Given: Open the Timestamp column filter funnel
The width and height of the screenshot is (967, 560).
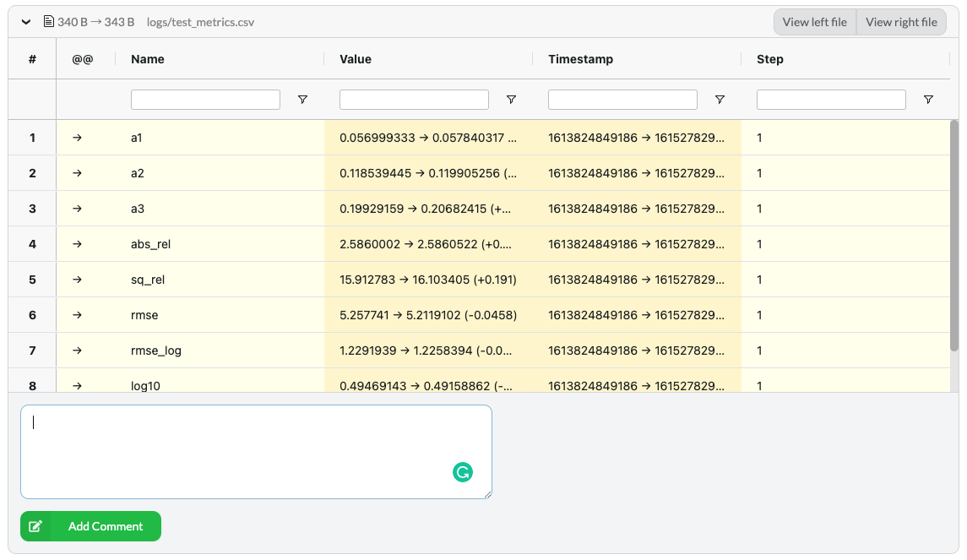Looking at the screenshot, I should (720, 99).
